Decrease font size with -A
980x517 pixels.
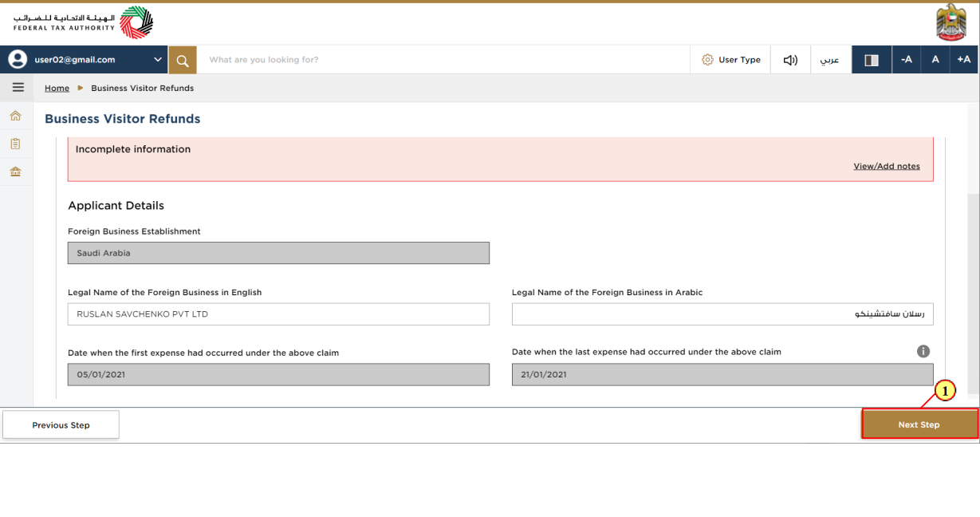tap(906, 60)
